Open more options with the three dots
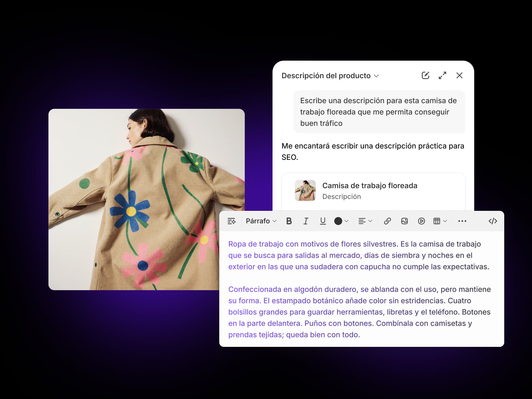 462,221
